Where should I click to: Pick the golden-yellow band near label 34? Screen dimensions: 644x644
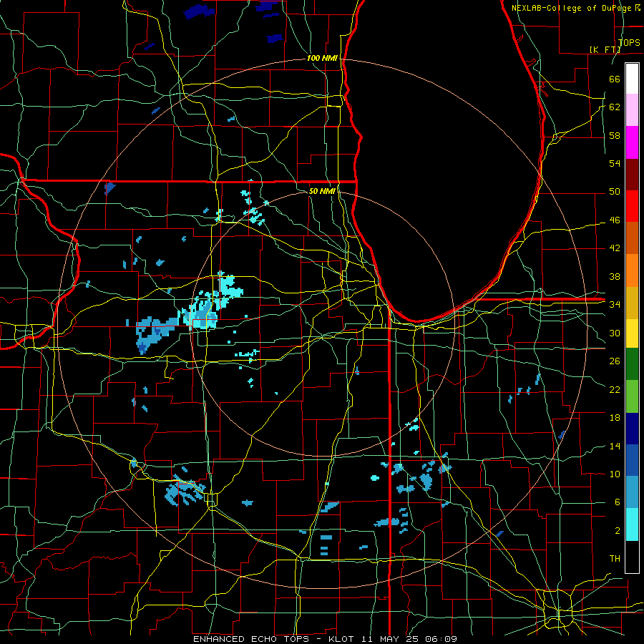pos(632,303)
